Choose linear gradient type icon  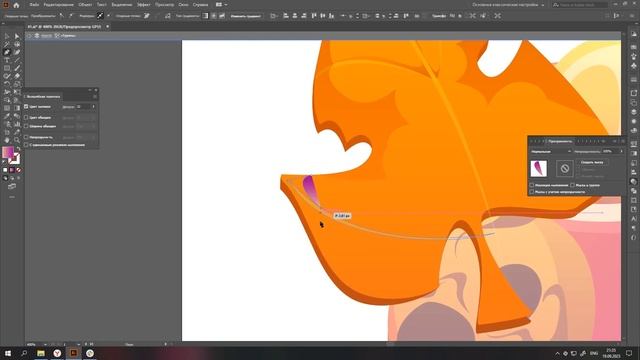pos(205,16)
